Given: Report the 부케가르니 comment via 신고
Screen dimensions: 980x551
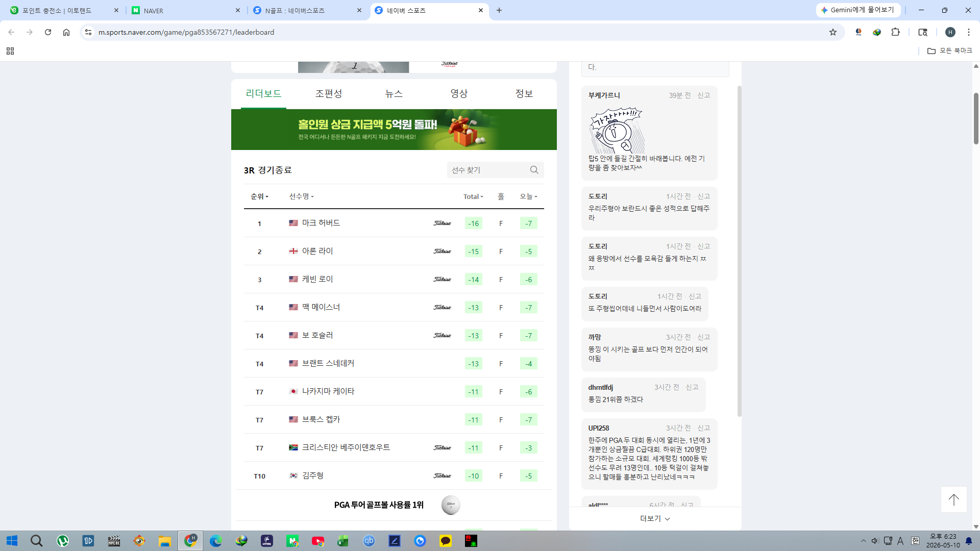Looking at the screenshot, I should (704, 95).
